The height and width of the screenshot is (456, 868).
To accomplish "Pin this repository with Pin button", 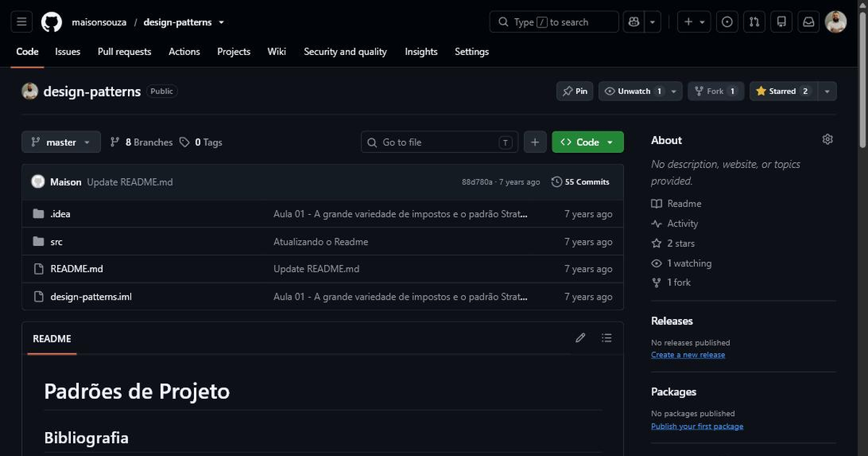I will click(575, 91).
